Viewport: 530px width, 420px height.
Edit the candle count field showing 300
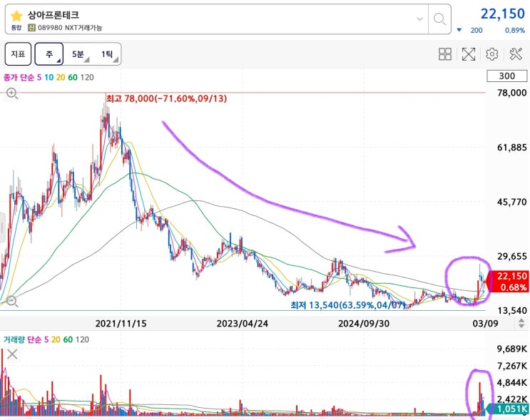506,76
